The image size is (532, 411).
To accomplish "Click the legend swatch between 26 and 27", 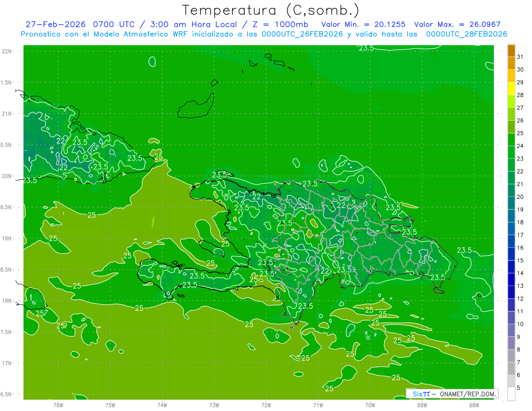I will [511, 114].
